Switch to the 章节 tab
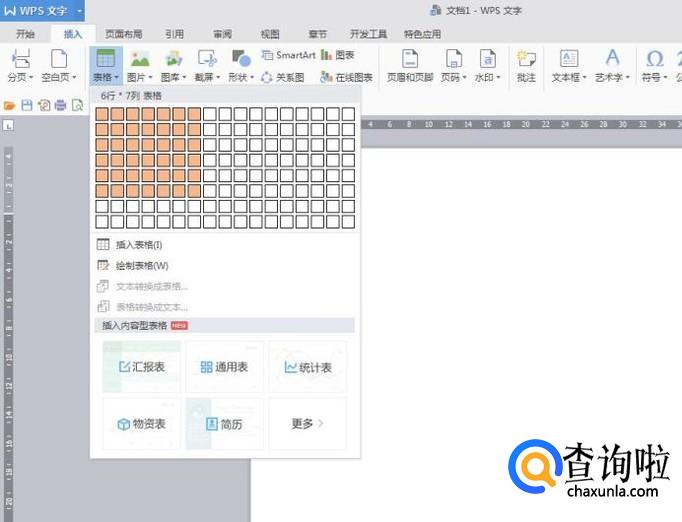The width and height of the screenshot is (682, 522). point(318,34)
